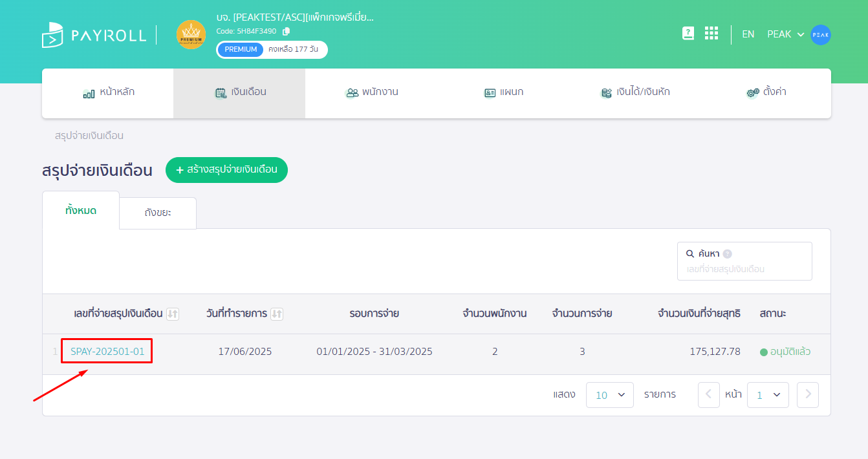Click period 01/01/2025 - 31/03/2025
868x459 pixels.
tap(374, 352)
